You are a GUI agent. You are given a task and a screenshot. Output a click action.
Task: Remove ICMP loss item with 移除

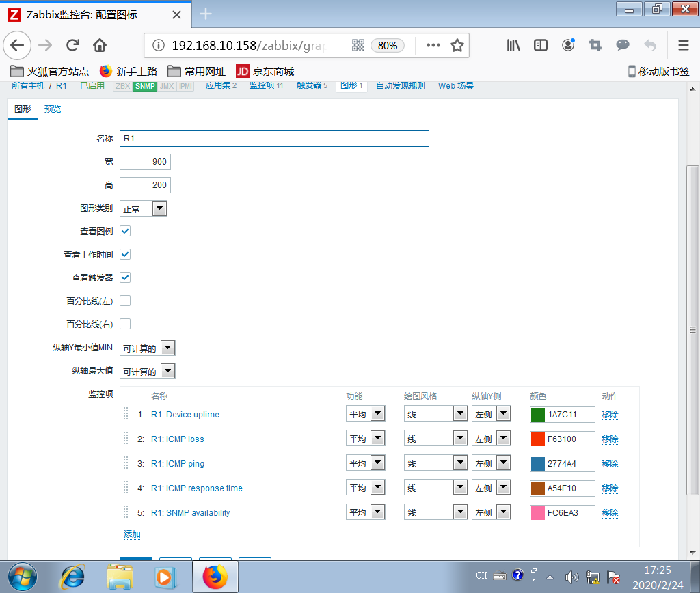coord(610,439)
